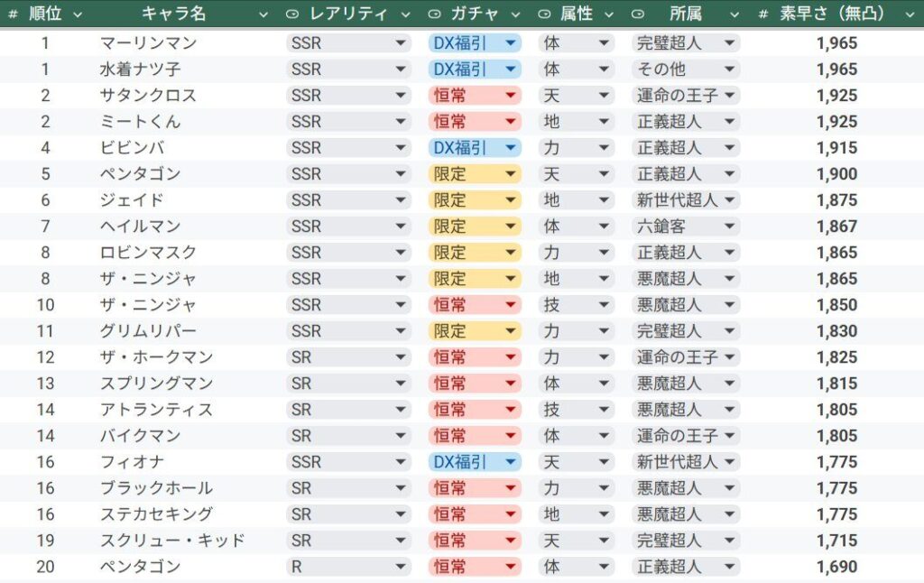This screenshot has width=924, height=583.
Task: Open SSR rarity dropdown for フィオナ row
Action: coord(347,462)
